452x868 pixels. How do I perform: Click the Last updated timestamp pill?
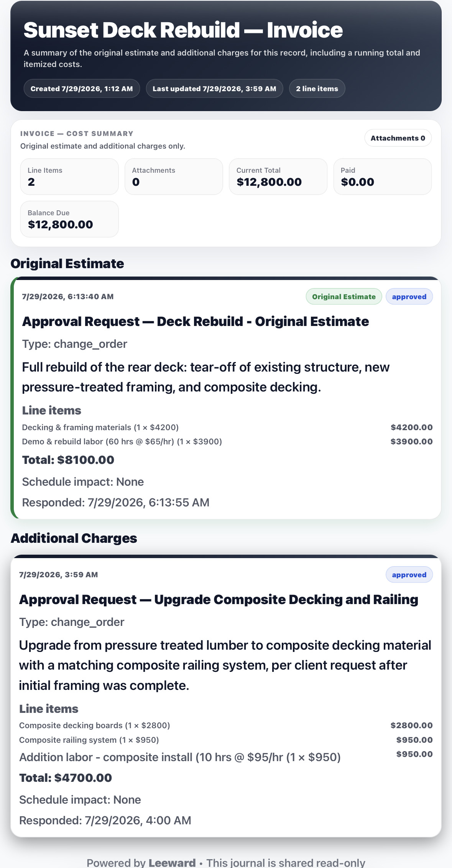click(214, 88)
